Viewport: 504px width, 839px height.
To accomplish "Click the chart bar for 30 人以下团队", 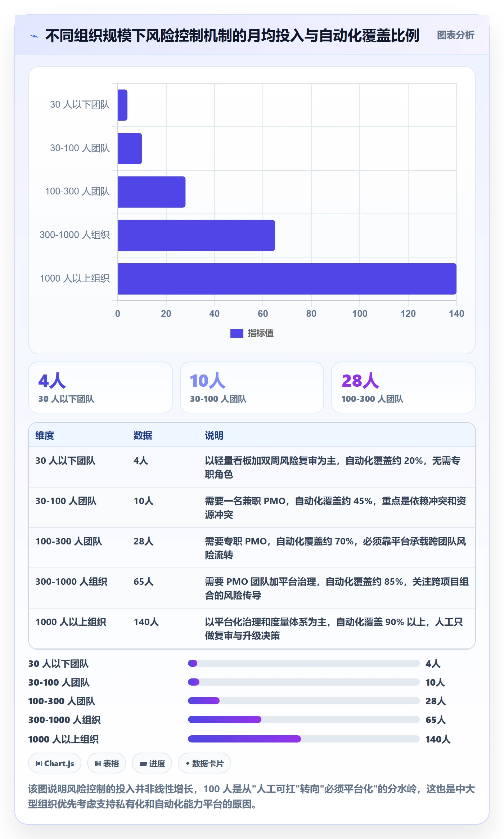I will click(x=122, y=105).
